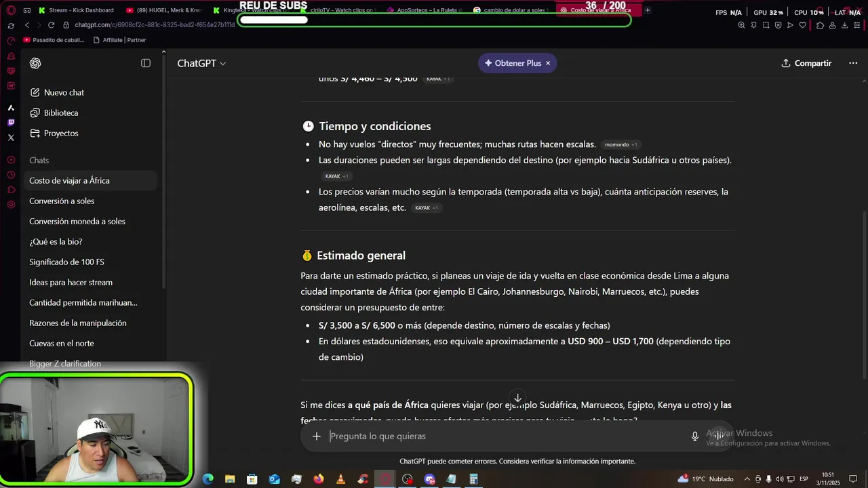Viewport: 868px width, 488px height.
Task: Open chat 'Cantidad permitida marihuan...'
Action: (x=91, y=302)
